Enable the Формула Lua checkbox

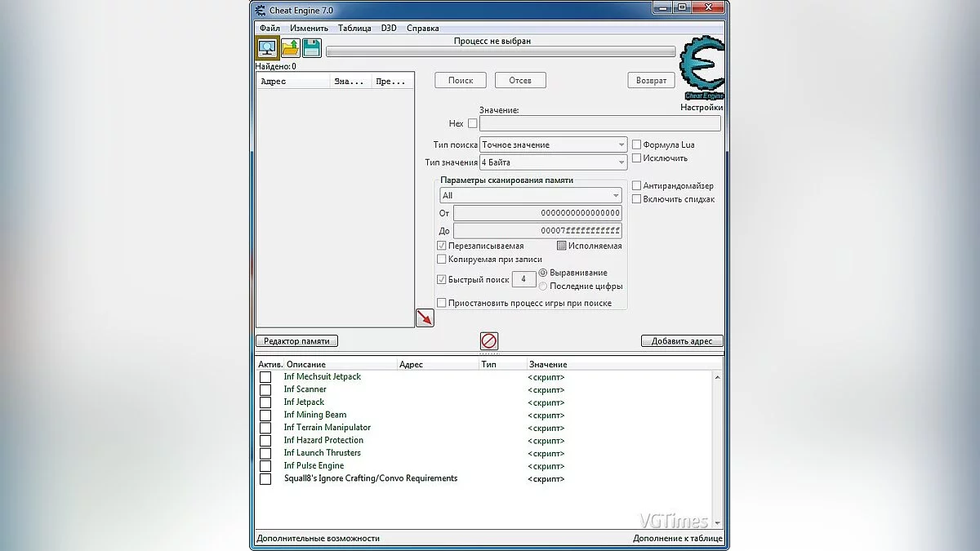[x=637, y=144]
